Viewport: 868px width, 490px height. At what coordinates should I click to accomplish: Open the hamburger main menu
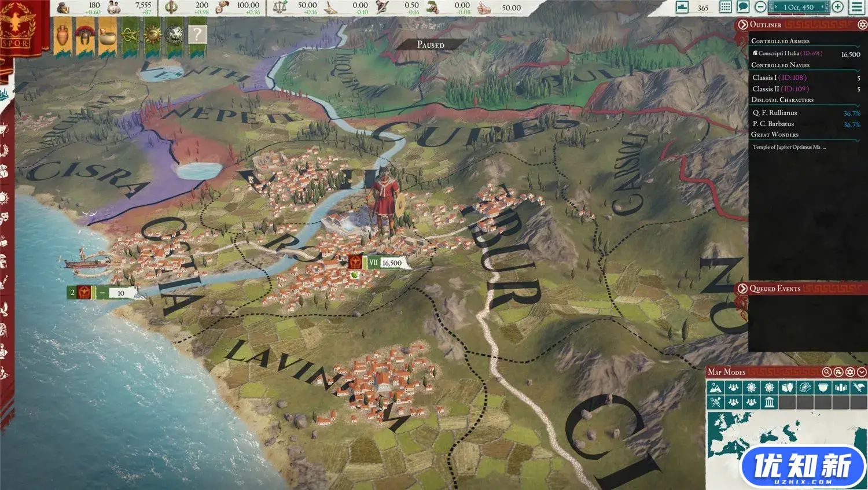pos(857,8)
